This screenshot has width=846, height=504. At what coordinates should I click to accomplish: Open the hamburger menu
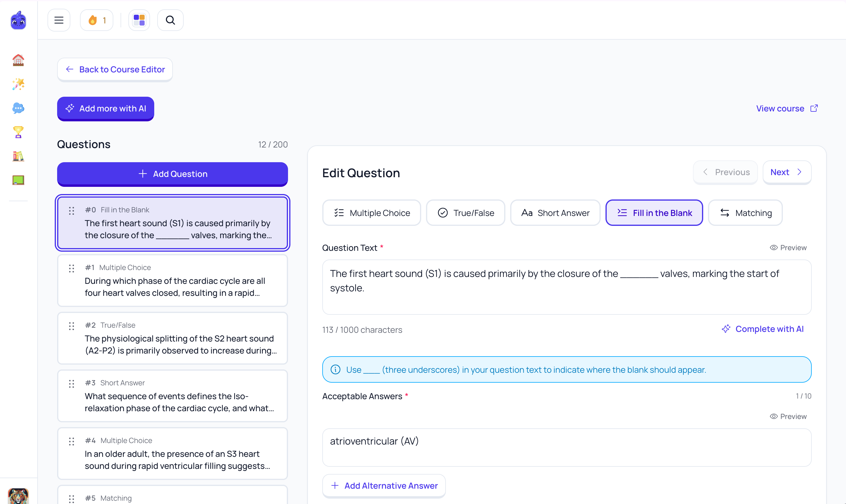click(59, 20)
